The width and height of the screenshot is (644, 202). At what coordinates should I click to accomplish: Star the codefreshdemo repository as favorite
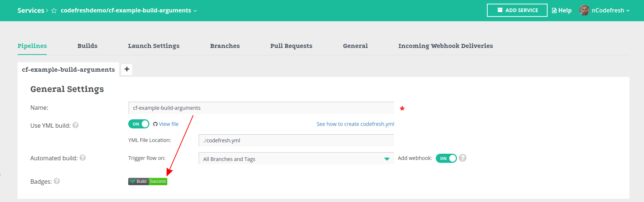(54, 11)
